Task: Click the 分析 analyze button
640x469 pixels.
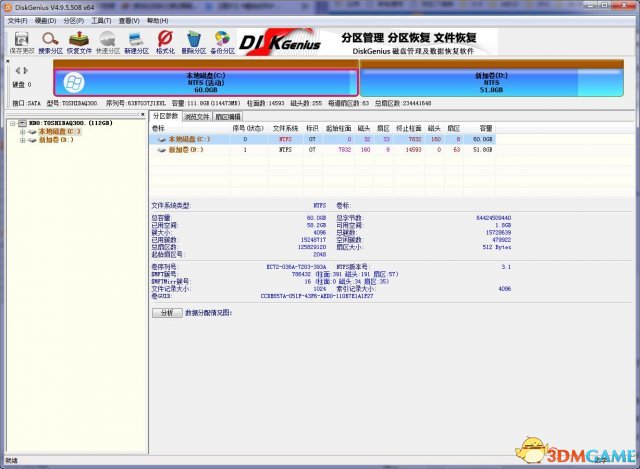Action: tap(167, 313)
